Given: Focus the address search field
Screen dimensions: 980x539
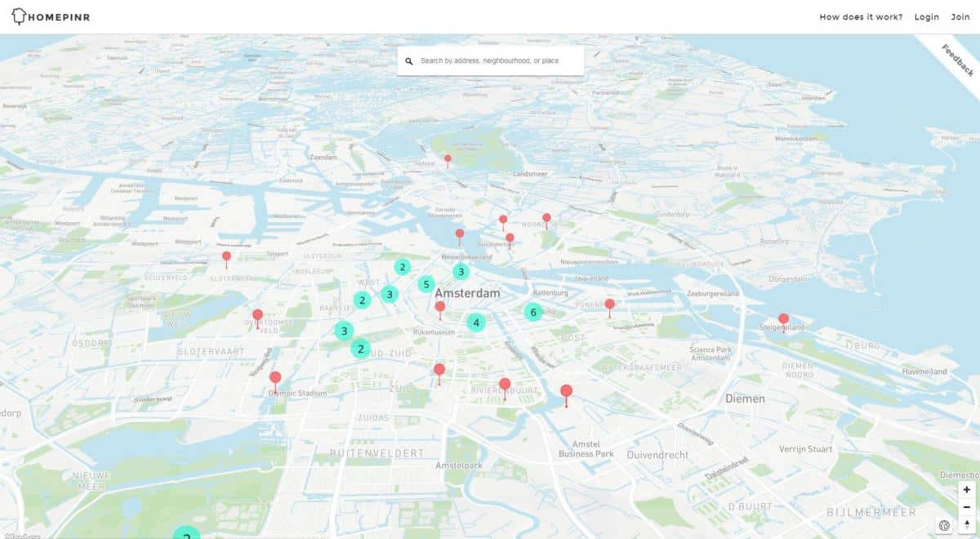Looking at the screenshot, I should (498, 61).
